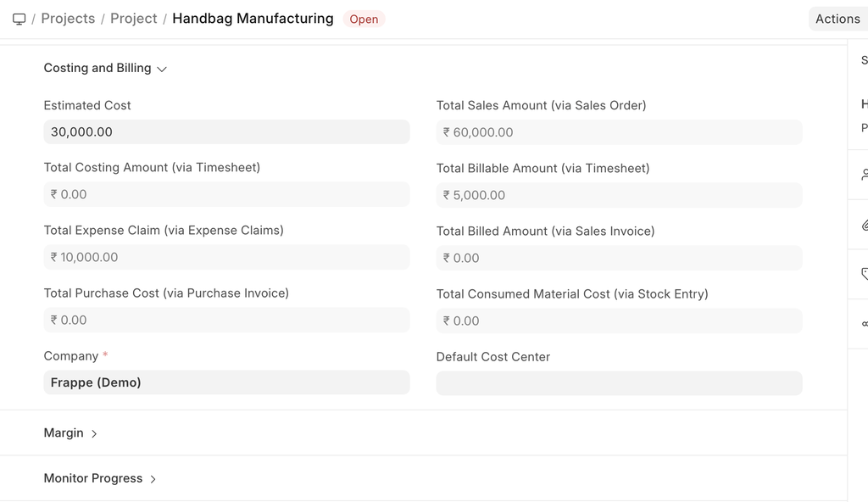Click the desktop home icon in breadcrumb
This screenshot has width=868, height=502.
19,19
